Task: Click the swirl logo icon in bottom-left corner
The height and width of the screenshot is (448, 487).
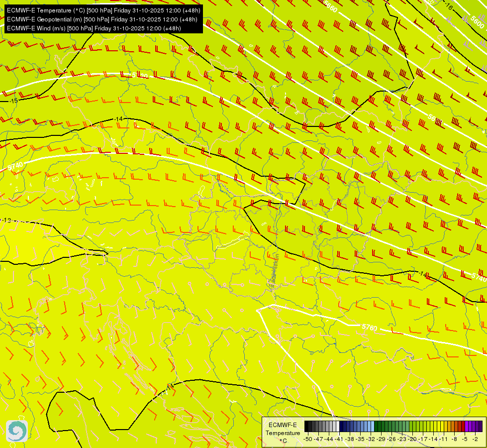Action: [x=17, y=431]
